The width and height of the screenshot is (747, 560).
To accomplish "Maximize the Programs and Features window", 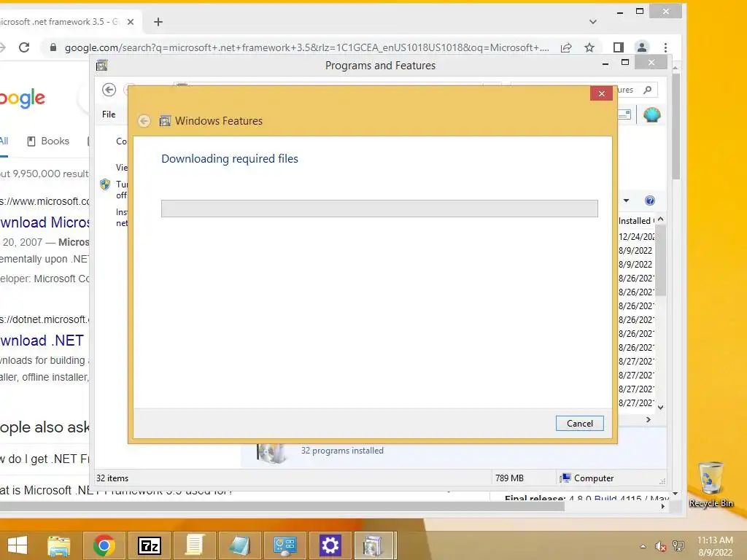I will [x=625, y=63].
